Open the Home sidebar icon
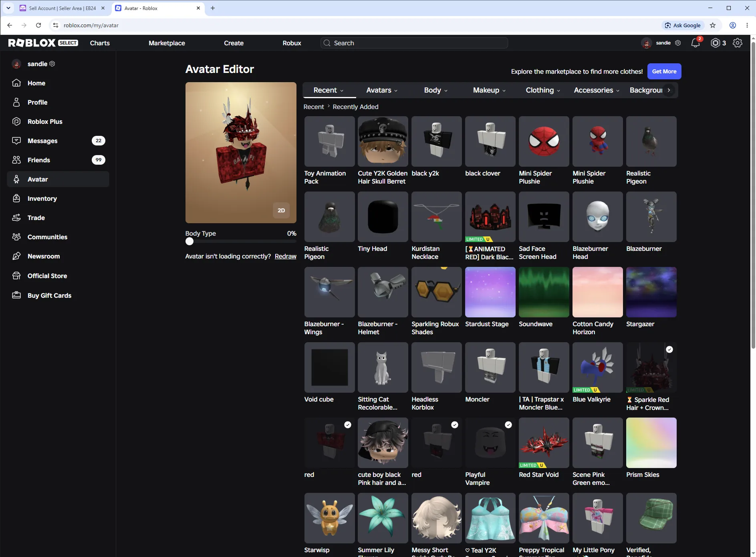756x557 pixels. click(16, 83)
